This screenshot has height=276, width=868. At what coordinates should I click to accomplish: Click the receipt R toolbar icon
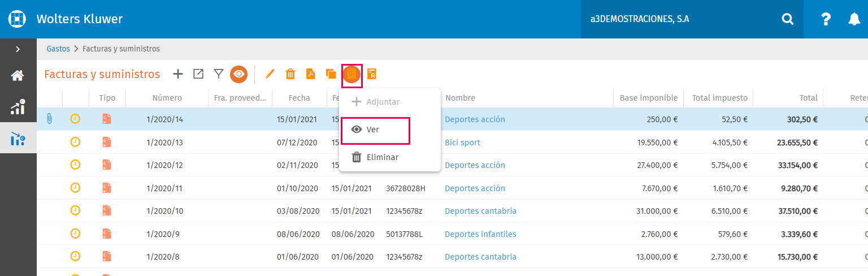coord(371,74)
